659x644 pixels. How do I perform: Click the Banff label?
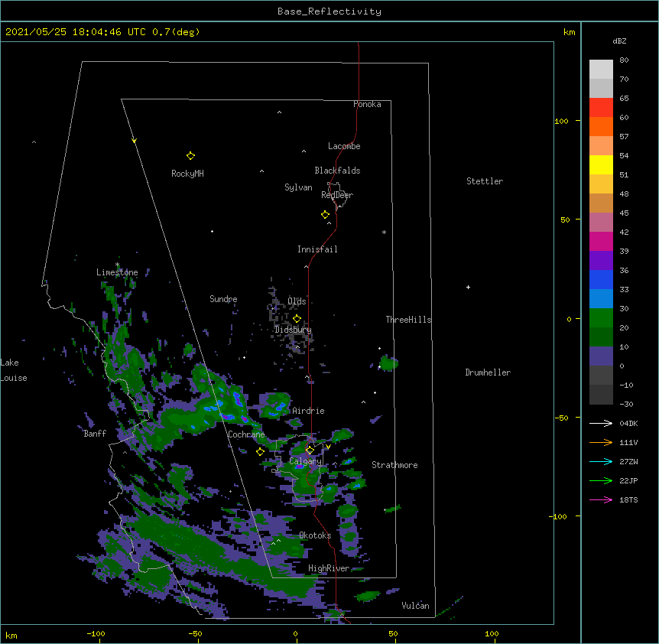95,434
